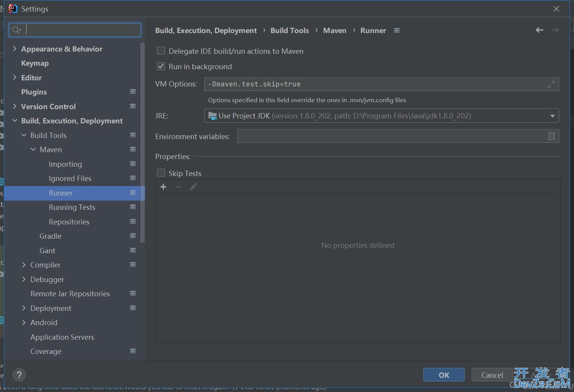Enable Delegate IDE build/run actions to Maven
Viewport: 574px width, 392px height.
161,51
